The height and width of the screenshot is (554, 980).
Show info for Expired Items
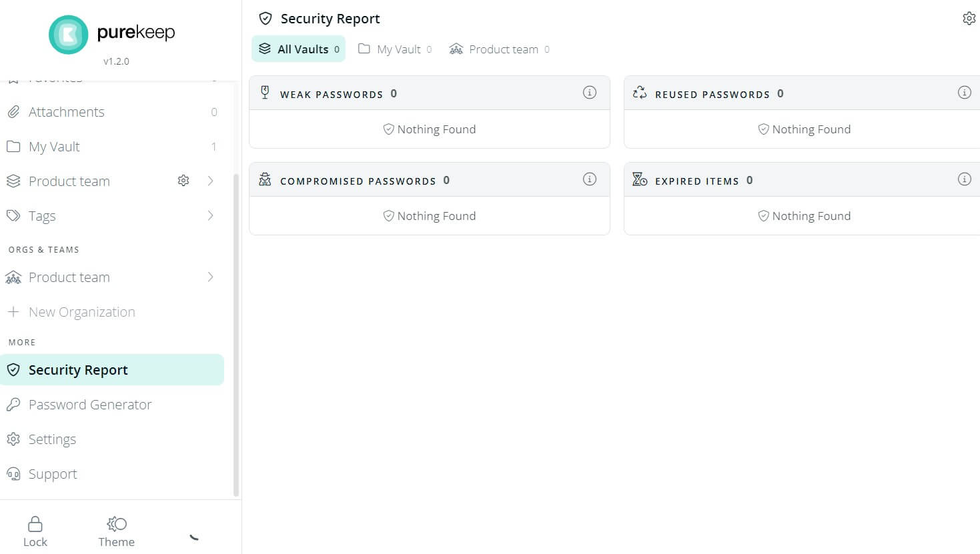click(x=964, y=179)
